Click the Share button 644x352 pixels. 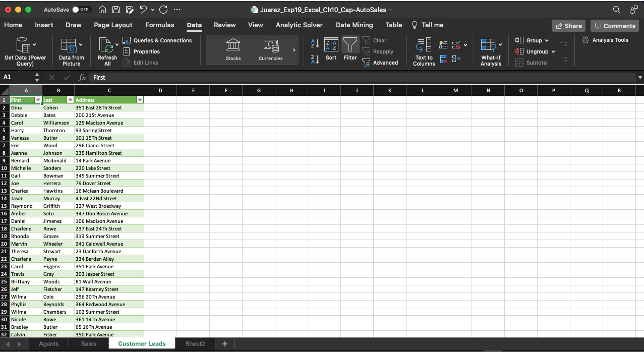pos(568,25)
